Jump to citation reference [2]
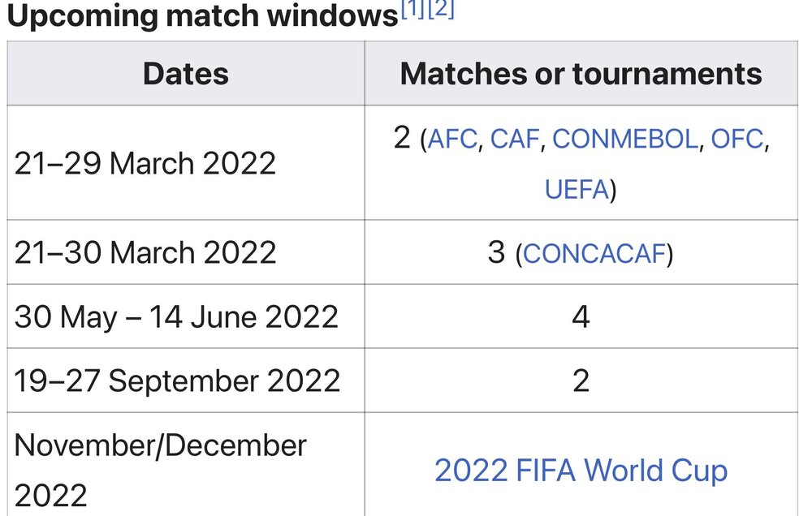 point(439,11)
